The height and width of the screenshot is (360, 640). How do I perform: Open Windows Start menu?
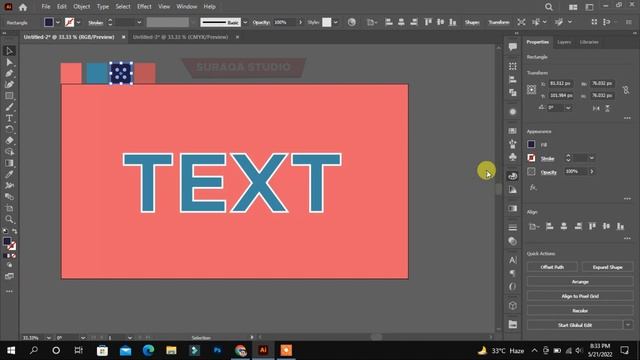(x=11, y=350)
